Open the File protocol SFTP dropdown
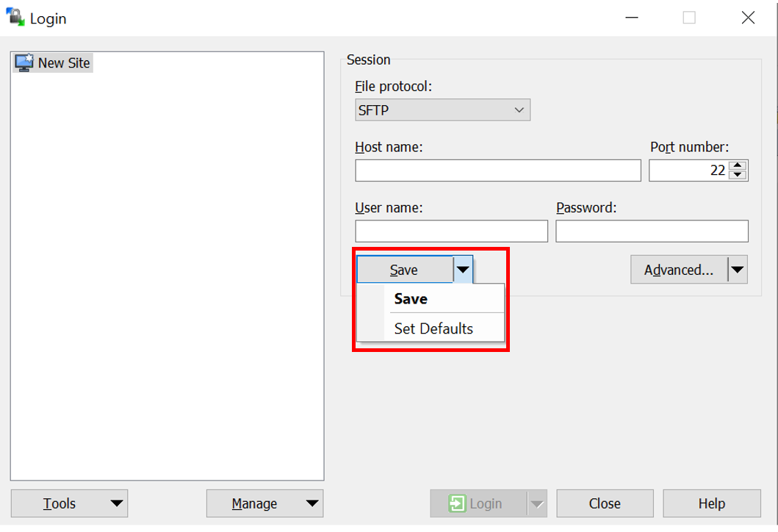The height and width of the screenshot is (532, 778). (442, 110)
